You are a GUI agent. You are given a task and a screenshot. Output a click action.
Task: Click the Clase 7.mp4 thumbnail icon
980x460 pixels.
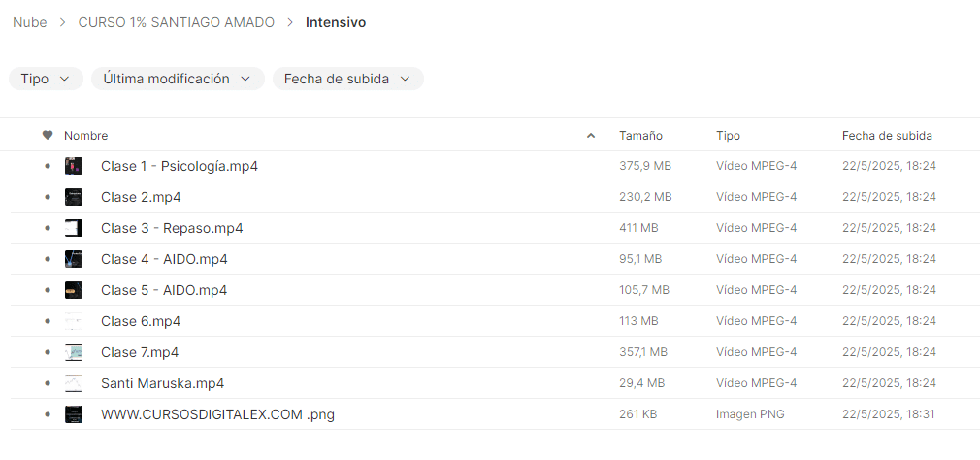(74, 352)
